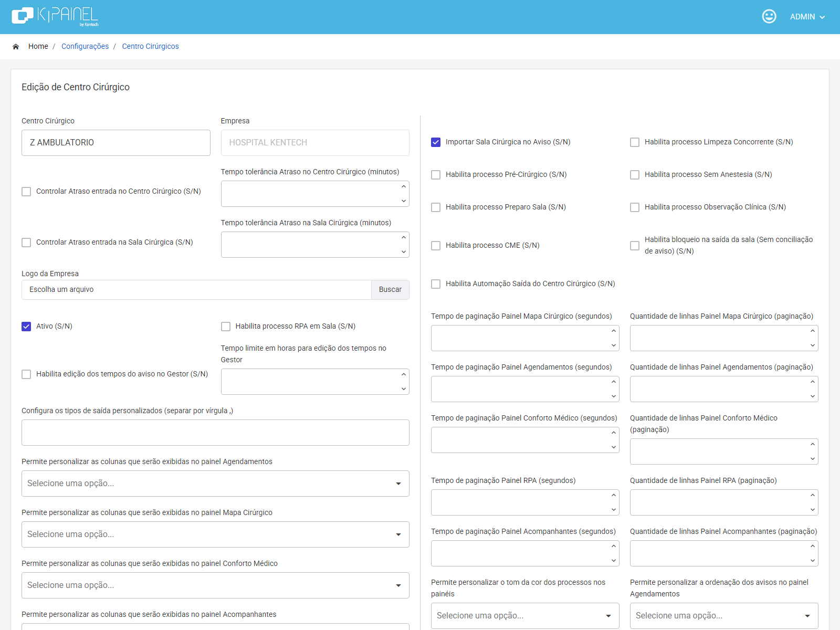Click the tipos de saída personalizados field
This screenshot has width=840, height=630.
pyautogui.click(x=215, y=433)
